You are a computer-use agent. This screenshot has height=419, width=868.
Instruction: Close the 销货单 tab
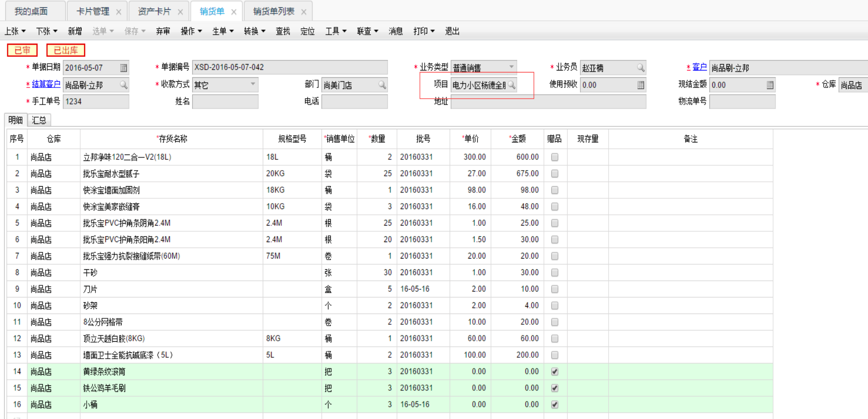[234, 12]
